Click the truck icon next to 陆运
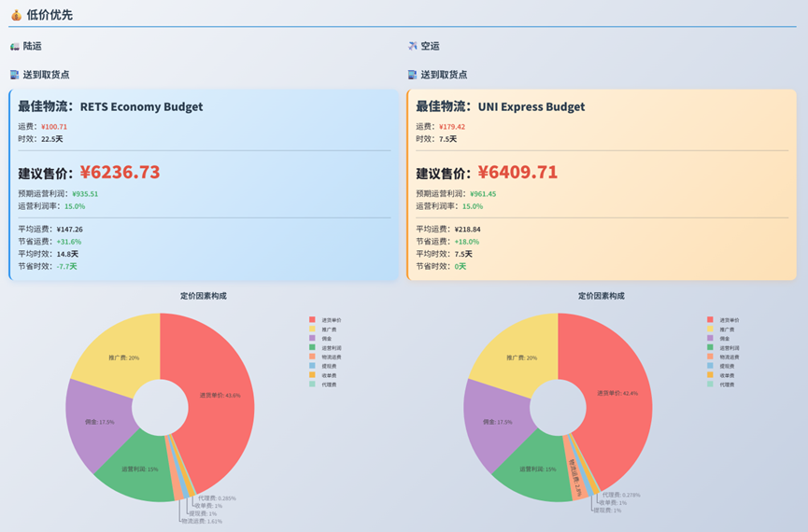The width and height of the screenshot is (808, 532). point(14,46)
